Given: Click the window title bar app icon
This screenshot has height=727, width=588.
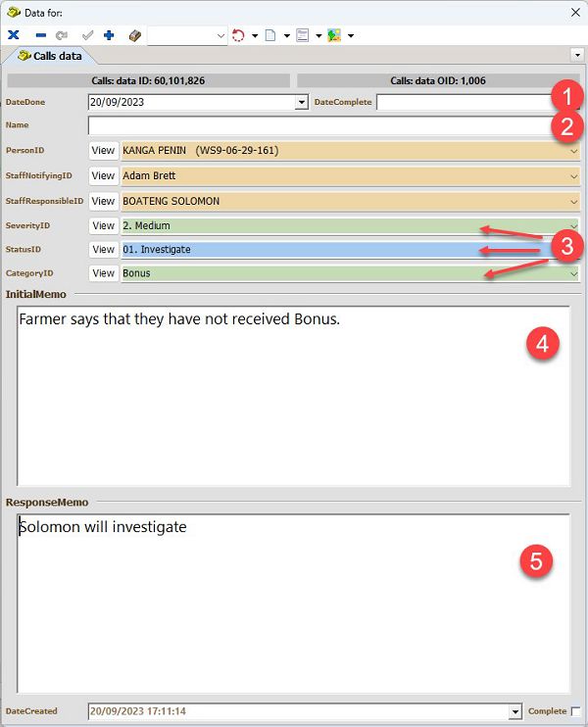Looking at the screenshot, I should [14, 13].
